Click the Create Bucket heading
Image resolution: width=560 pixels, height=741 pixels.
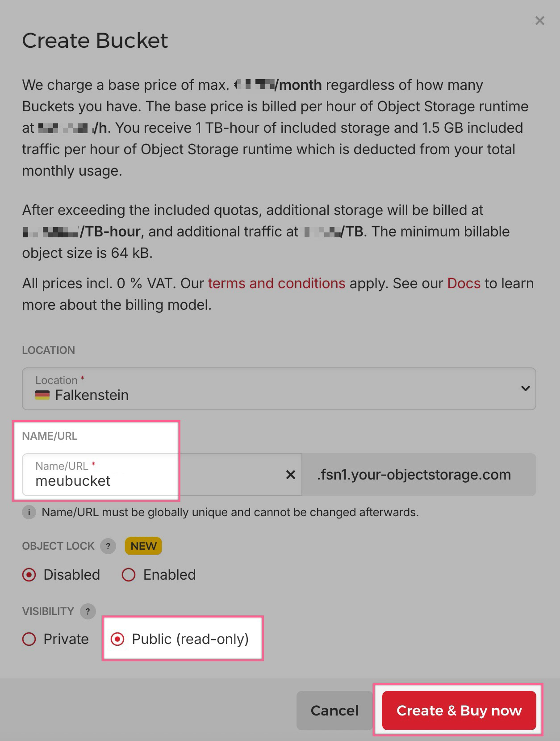point(95,40)
